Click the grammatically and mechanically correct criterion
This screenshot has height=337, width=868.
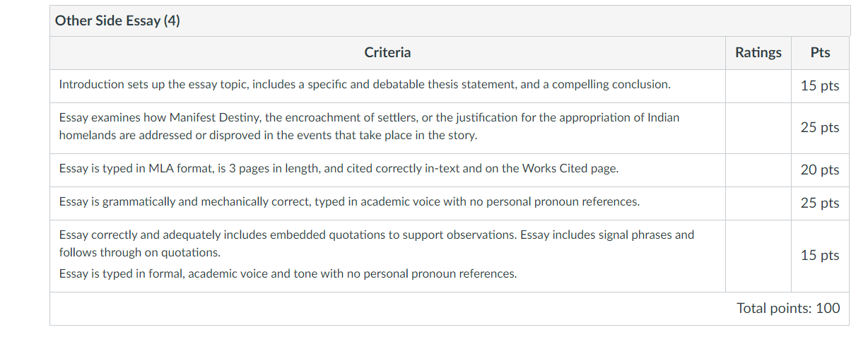[349, 201]
